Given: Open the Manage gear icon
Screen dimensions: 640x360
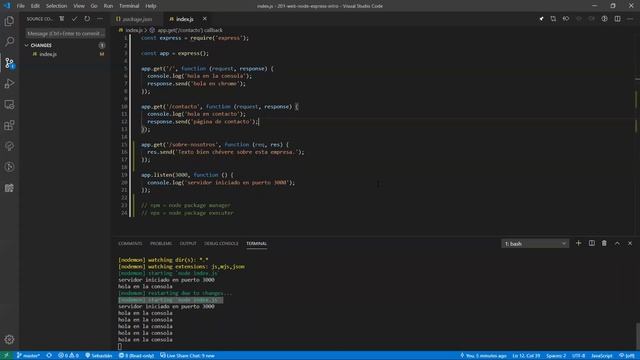Looking at the screenshot, I should click(x=9, y=339).
